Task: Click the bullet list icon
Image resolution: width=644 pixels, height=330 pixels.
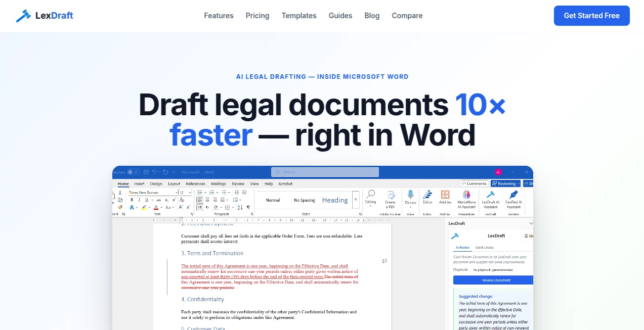Action: point(199,193)
